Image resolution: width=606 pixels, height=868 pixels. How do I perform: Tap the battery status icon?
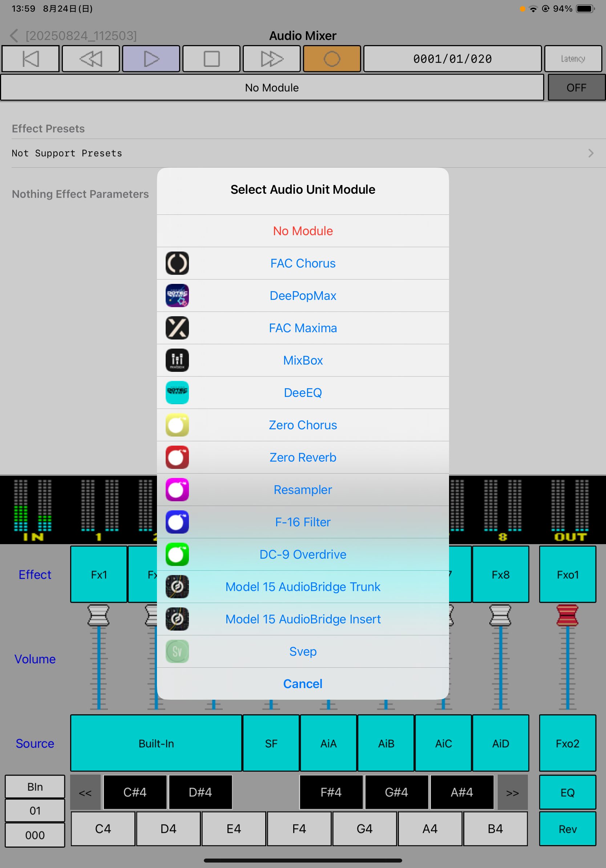[x=585, y=9]
